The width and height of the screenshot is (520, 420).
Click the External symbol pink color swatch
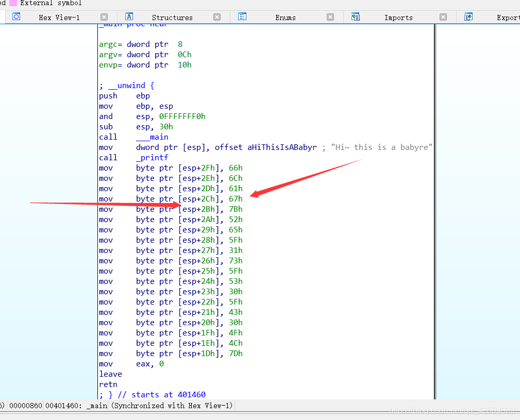coord(13,3)
